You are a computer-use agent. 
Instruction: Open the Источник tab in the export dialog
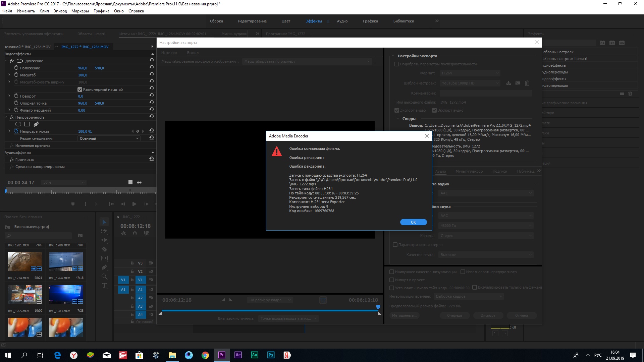pyautogui.click(x=169, y=53)
